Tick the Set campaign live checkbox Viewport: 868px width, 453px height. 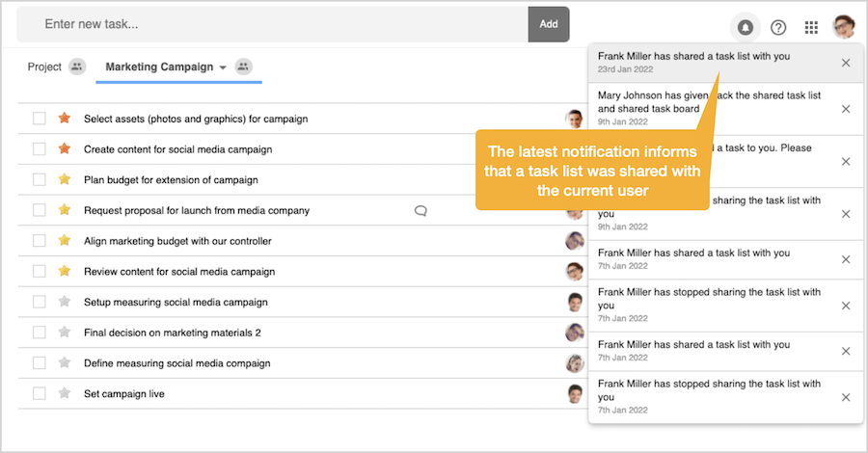(40, 393)
